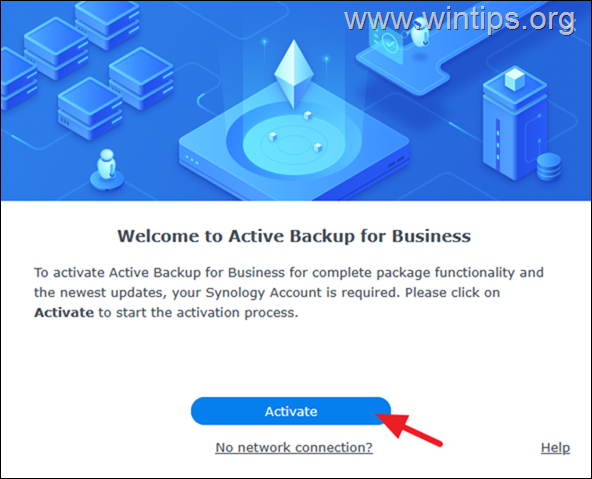Viewport: 592px width, 479px height.
Task: Click the topmost stacked server unit
Action: pyautogui.click(x=107, y=23)
